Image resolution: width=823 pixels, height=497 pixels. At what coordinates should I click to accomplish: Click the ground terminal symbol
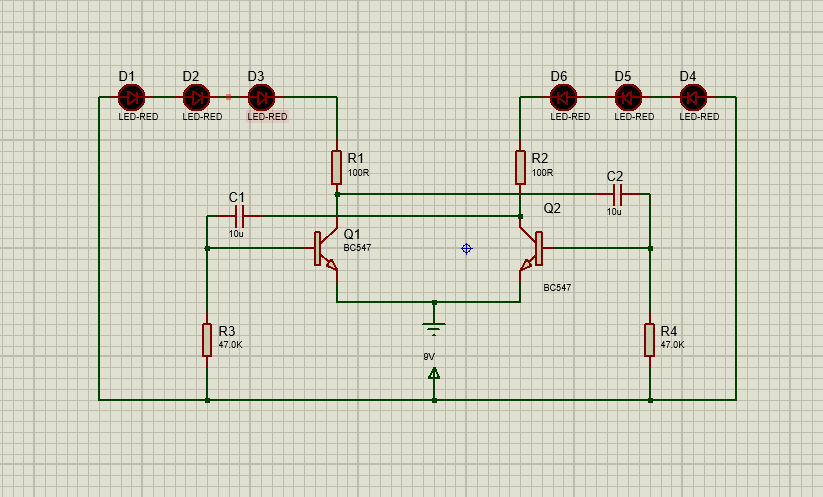click(434, 324)
